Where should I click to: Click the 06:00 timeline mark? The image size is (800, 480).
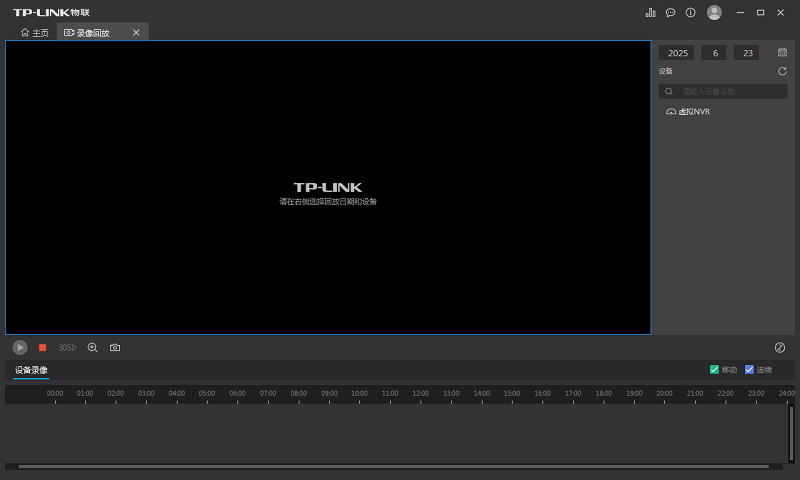tap(237, 393)
